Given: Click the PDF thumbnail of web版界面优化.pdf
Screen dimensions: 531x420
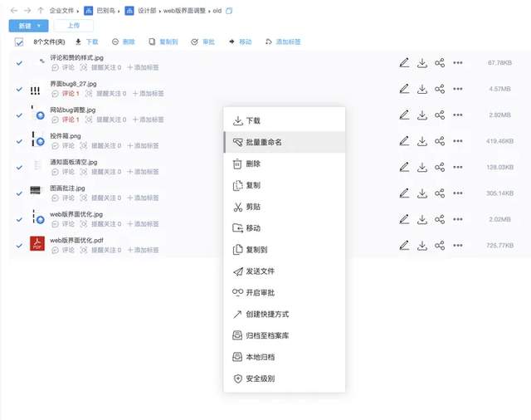Looking at the screenshot, I should [x=37, y=243].
